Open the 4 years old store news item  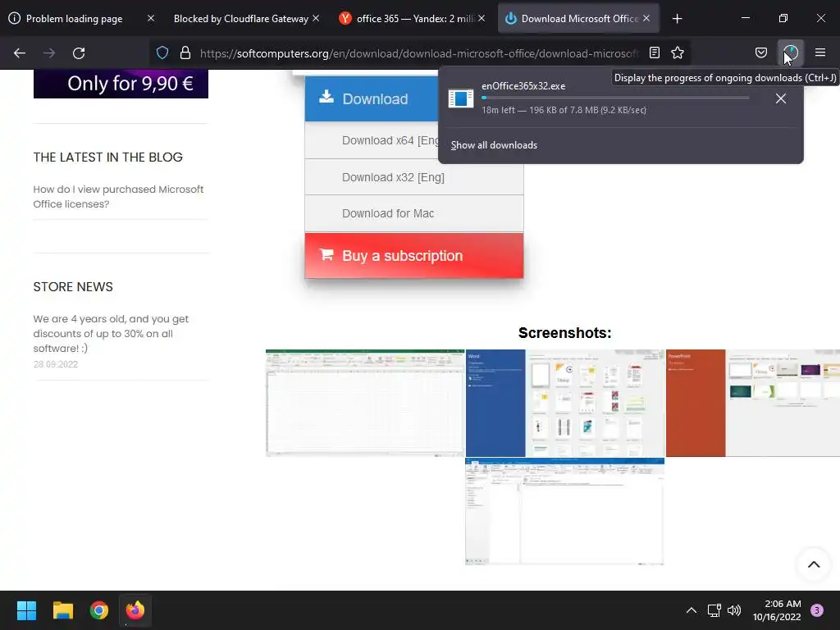pos(111,333)
